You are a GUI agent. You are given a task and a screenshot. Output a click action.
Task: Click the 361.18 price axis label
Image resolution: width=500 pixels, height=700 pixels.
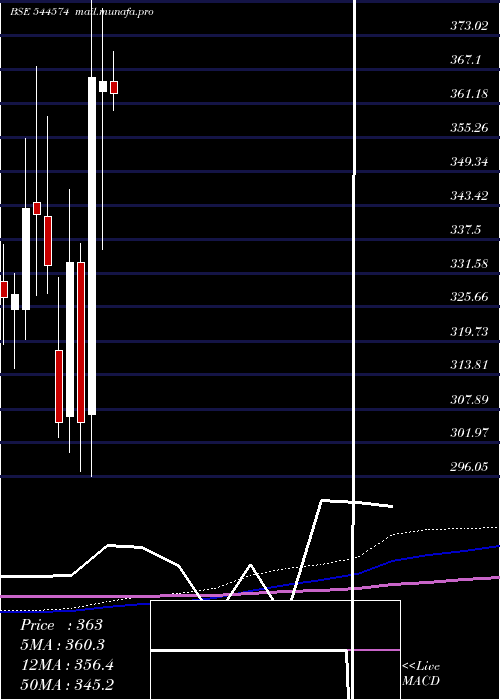click(x=469, y=94)
